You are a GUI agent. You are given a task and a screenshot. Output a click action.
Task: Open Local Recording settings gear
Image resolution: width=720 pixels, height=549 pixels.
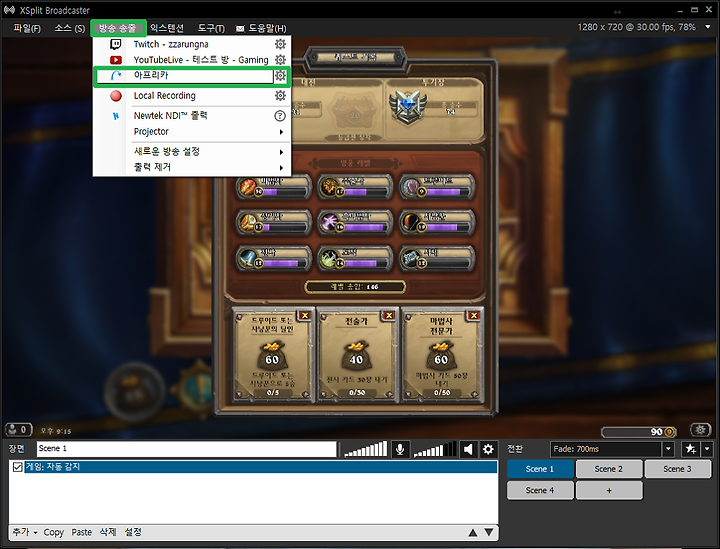pyautogui.click(x=280, y=95)
